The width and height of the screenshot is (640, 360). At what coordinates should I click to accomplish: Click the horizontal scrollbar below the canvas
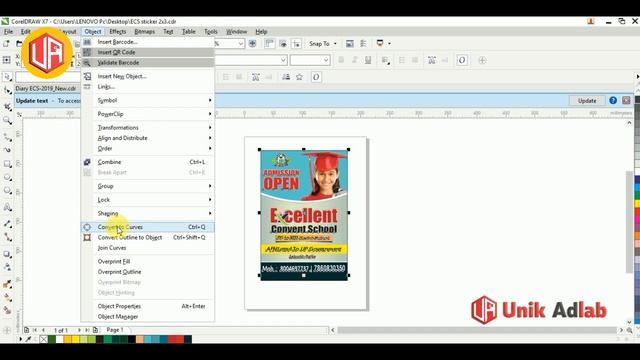click(477, 330)
